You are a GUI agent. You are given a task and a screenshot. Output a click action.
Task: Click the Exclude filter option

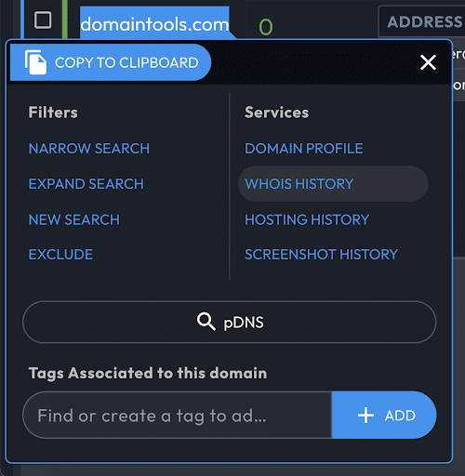pyautogui.click(x=60, y=255)
